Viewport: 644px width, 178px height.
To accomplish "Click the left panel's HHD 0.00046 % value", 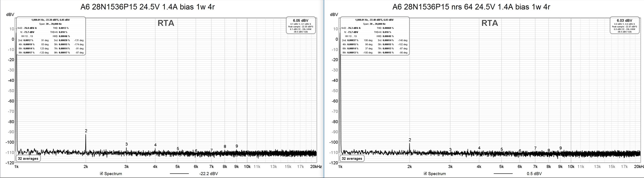I will [x=64, y=36].
